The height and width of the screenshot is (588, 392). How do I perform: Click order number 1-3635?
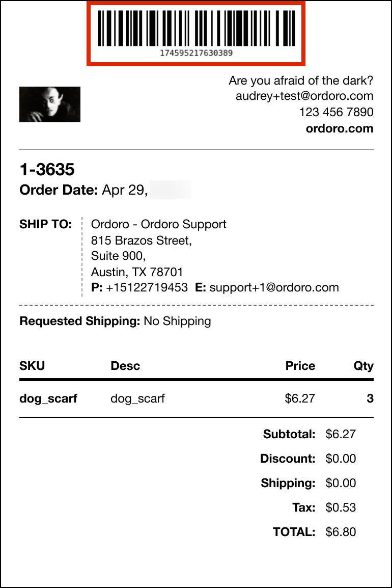[x=47, y=170]
